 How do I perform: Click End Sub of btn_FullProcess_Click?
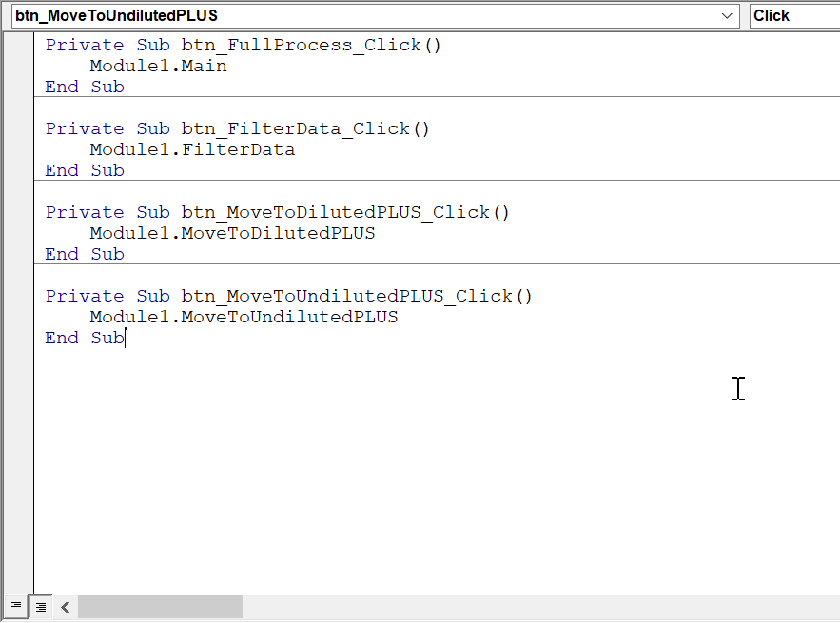point(84,87)
